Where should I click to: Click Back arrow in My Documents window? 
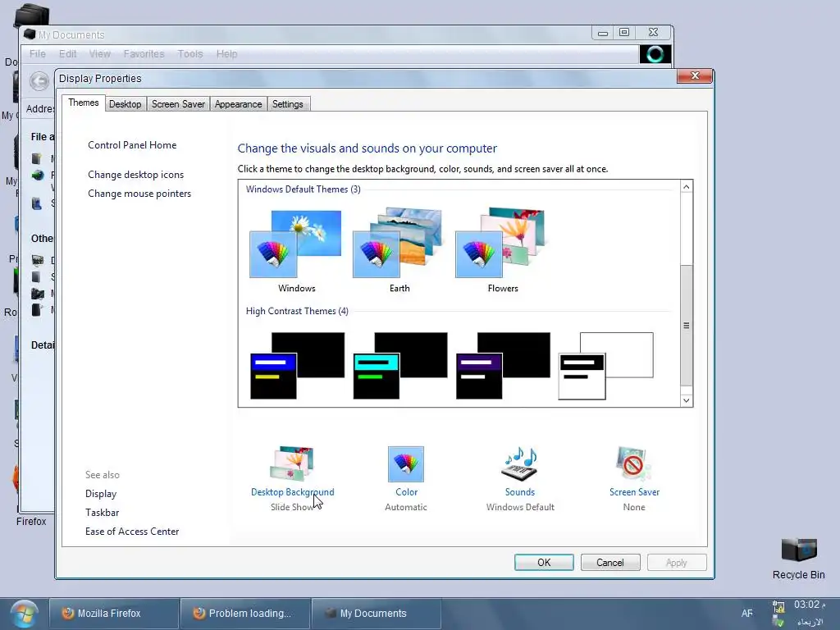[39, 81]
